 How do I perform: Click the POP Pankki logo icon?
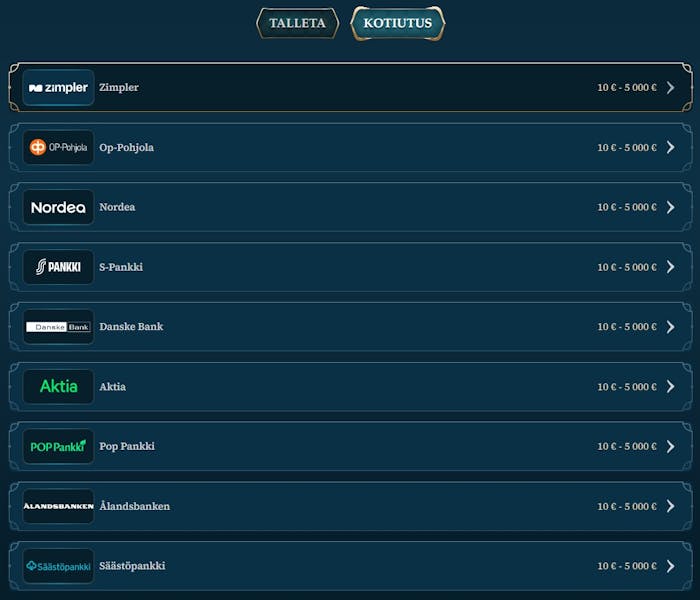(x=58, y=446)
